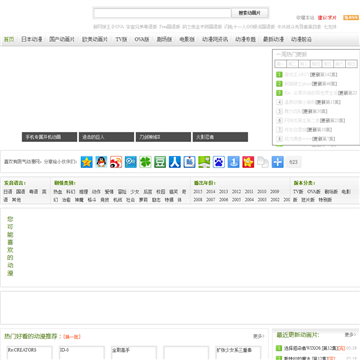
Task: Click the 火影忍者 banner button
Action: click(220, 137)
